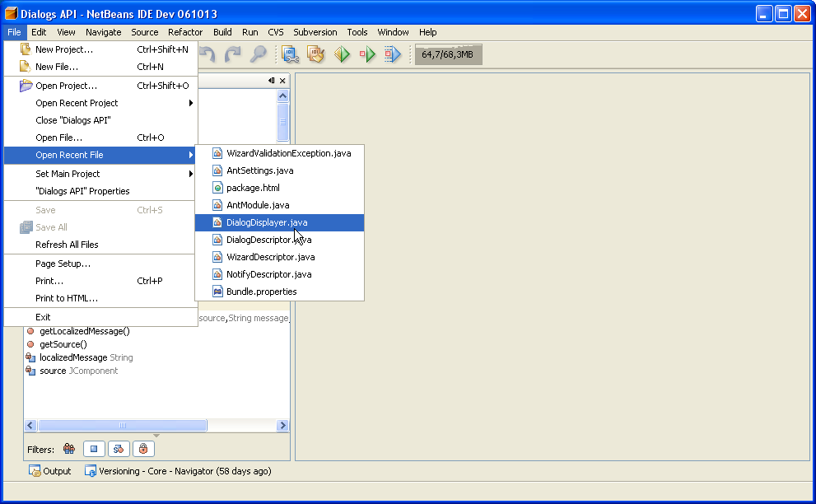Screen dimensions: 816x504
Task: Toggle the Show Fields filter button
Action: (x=94, y=449)
